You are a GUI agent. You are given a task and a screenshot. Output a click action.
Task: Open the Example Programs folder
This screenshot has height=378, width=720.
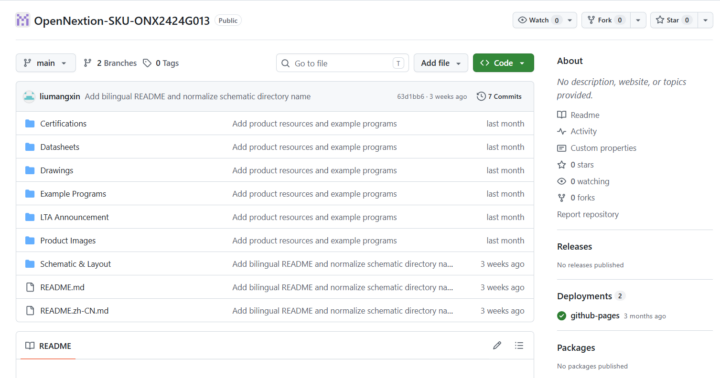(73, 194)
